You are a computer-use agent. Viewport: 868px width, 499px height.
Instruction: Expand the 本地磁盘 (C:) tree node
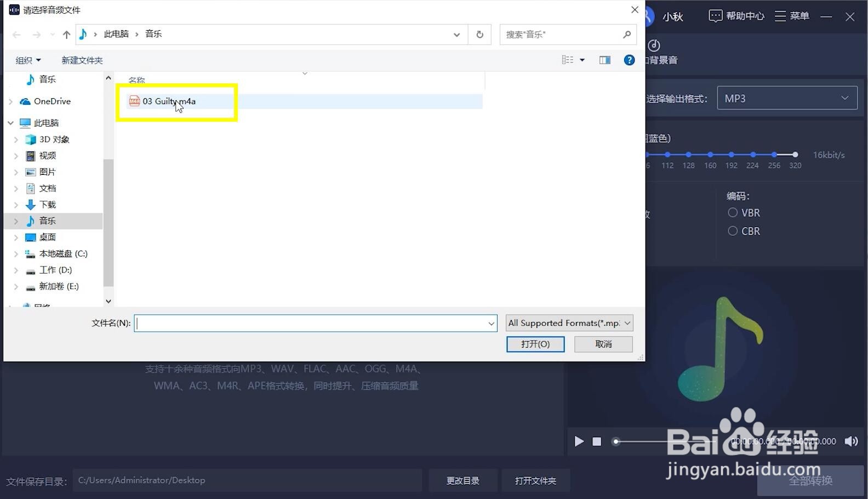(x=16, y=254)
